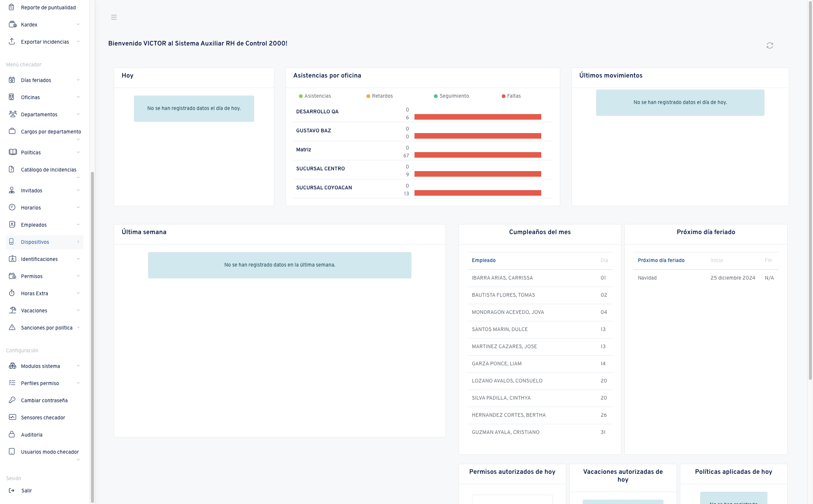The width and height of the screenshot is (813, 504).
Task: Click the Invitados person icon
Action: click(x=12, y=190)
